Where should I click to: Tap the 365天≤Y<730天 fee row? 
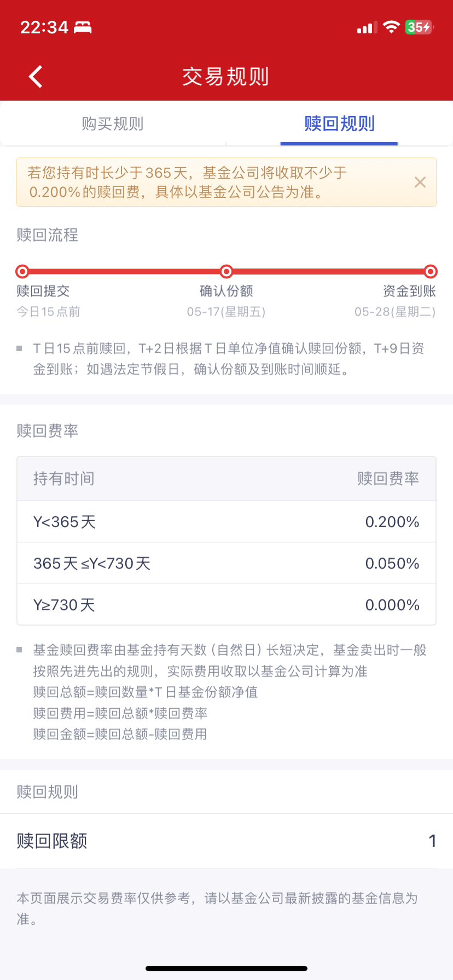pos(226,563)
